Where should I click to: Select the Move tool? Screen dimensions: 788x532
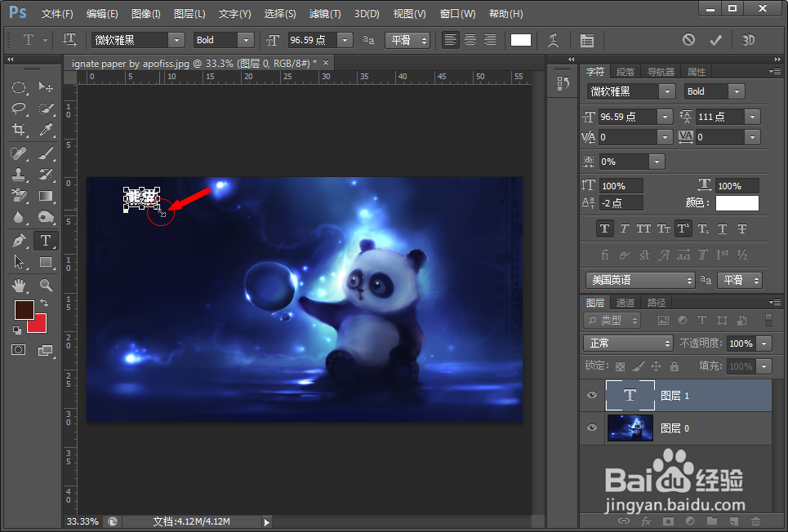(x=46, y=87)
